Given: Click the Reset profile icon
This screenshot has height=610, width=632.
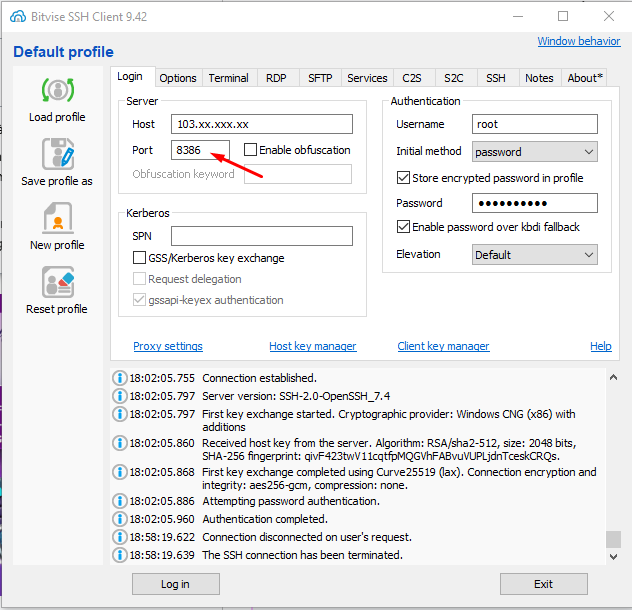Looking at the screenshot, I should click(58, 282).
